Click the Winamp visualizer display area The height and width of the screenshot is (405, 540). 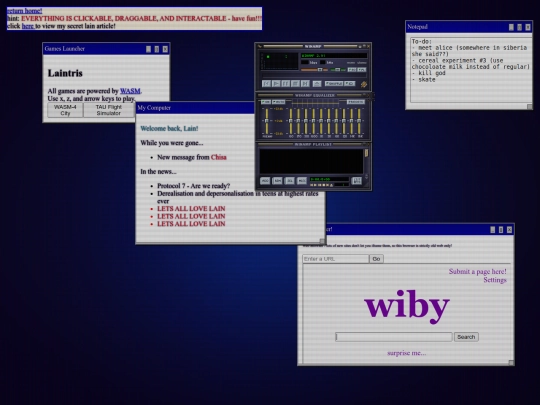pyautogui.click(x=279, y=61)
